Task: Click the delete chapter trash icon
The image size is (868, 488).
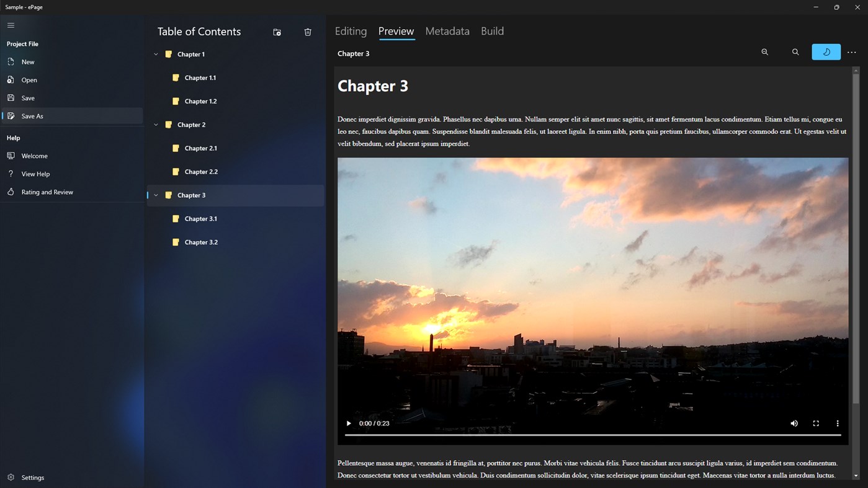Action: click(308, 32)
